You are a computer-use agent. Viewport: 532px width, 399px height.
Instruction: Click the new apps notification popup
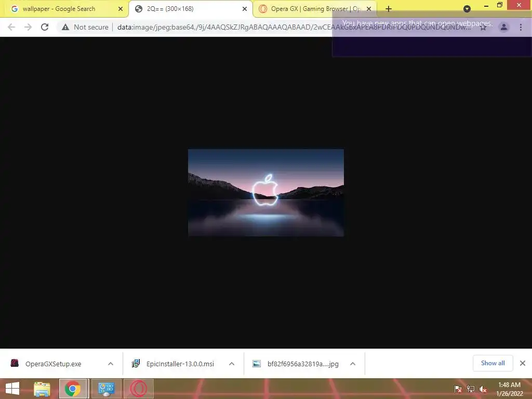pyautogui.click(x=432, y=34)
